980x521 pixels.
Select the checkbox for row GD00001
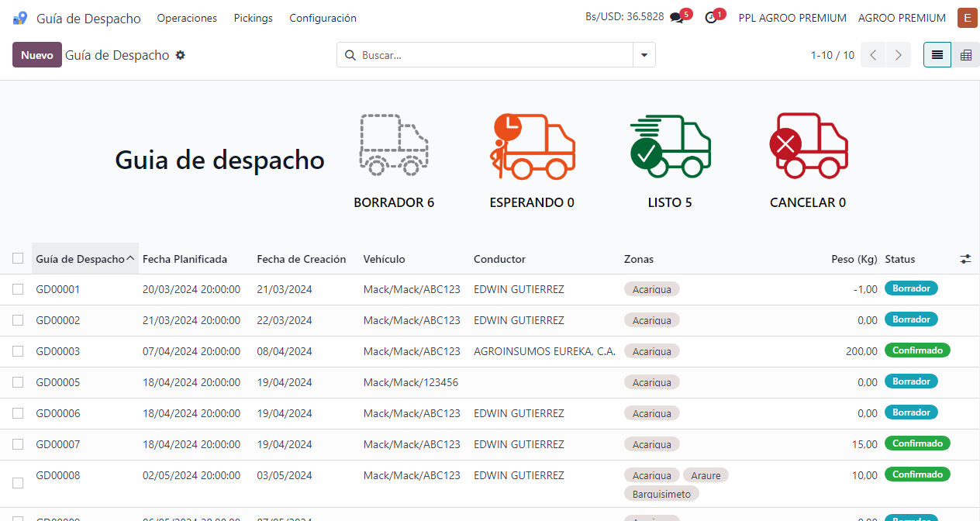pyautogui.click(x=18, y=289)
